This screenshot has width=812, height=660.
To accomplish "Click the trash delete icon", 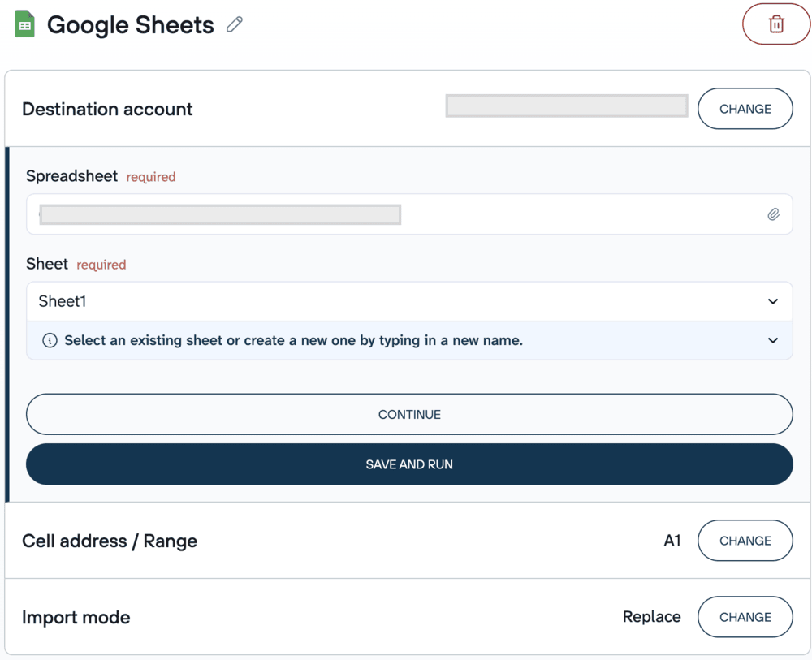I will click(x=776, y=24).
